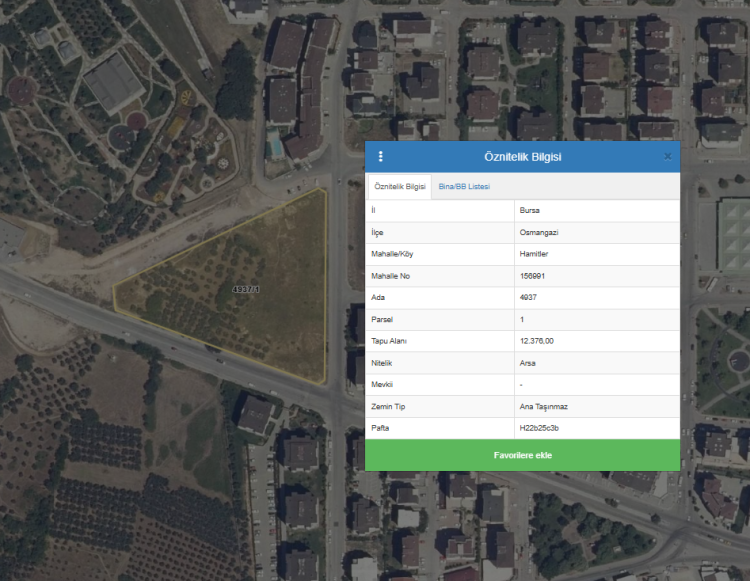Switch to the Bina/BB Listesi tab
The height and width of the screenshot is (581, 750).
(464, 187)
